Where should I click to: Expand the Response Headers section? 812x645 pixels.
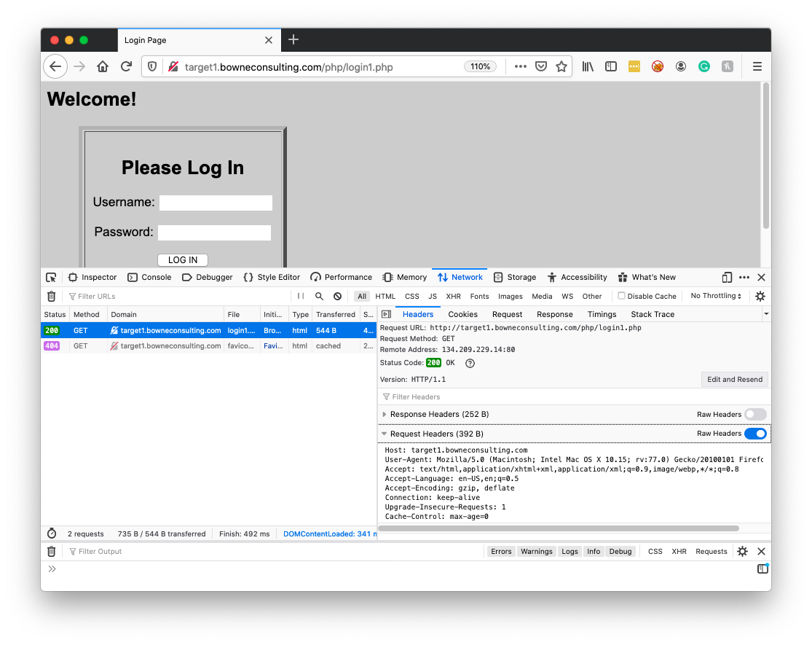pos(385,415)
